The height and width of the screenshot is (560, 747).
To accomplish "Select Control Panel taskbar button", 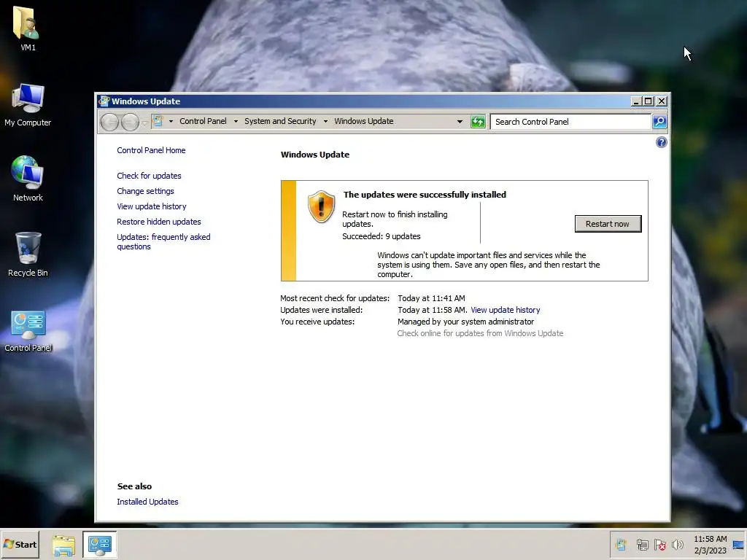I will (x=99, y=545).
